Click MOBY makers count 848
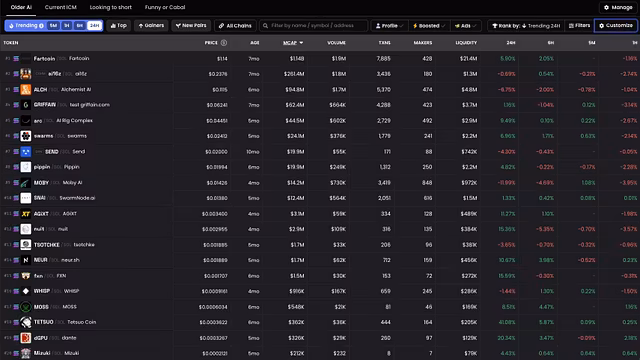Image resolution: width=640 pixels, height=360 pixels. coord(427,183)
